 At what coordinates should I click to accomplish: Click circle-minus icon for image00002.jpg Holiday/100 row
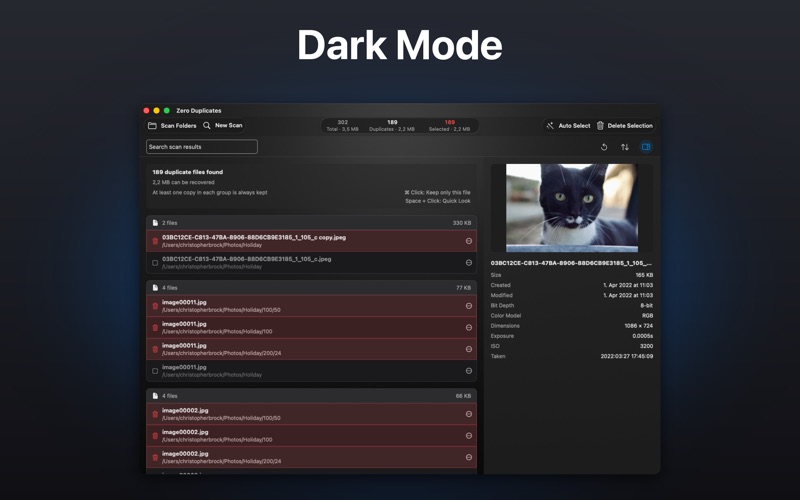click(x=469, y=436)
